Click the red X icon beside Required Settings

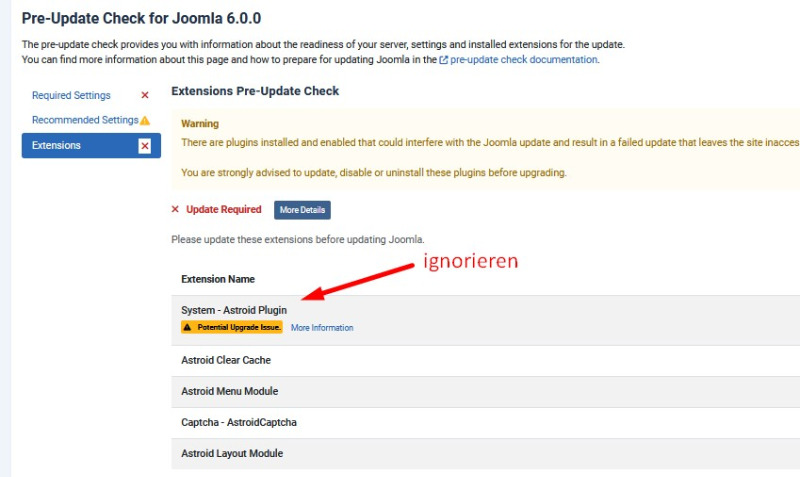pyautogui.click(x=145, y=96)
